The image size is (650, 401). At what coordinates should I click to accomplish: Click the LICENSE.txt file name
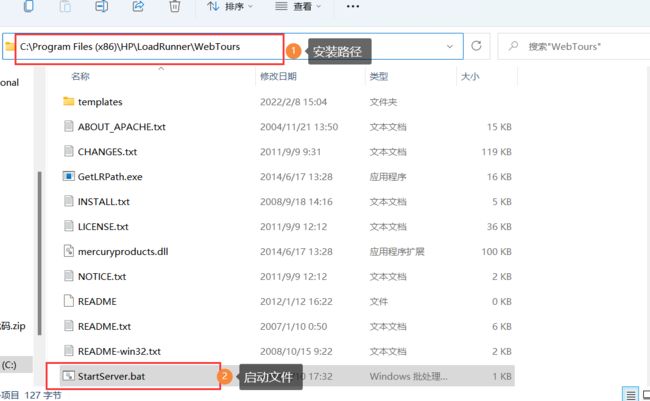point(103,226)
